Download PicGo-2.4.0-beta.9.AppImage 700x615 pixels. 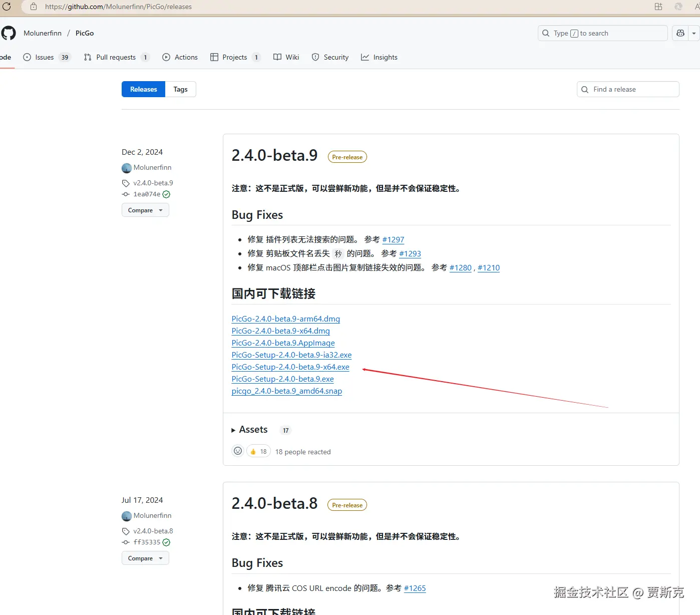pos(283,343)
